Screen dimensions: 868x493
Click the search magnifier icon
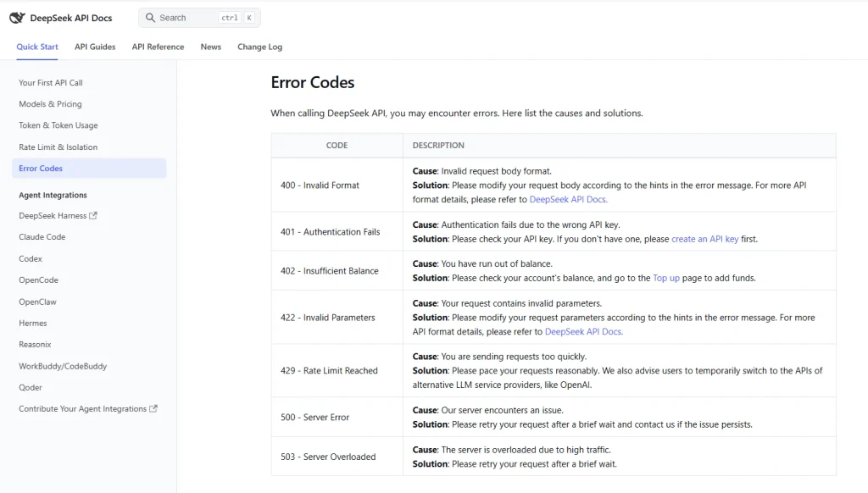tap(150, 18)
